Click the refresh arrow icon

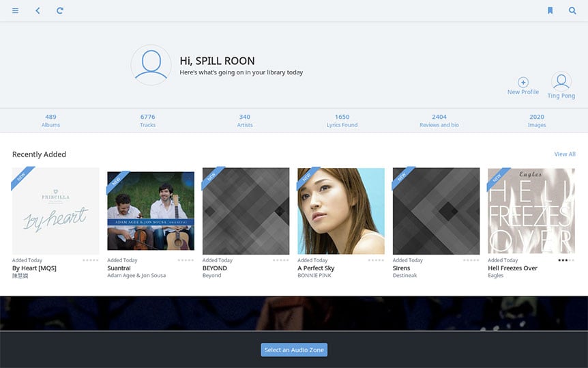(x=59, y=10)
